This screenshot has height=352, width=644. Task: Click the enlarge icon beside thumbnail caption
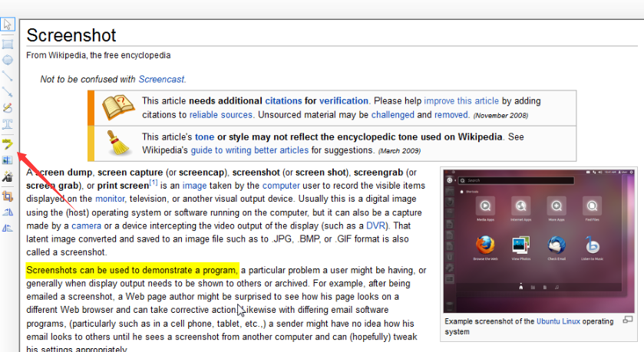[x=628, y=320]
